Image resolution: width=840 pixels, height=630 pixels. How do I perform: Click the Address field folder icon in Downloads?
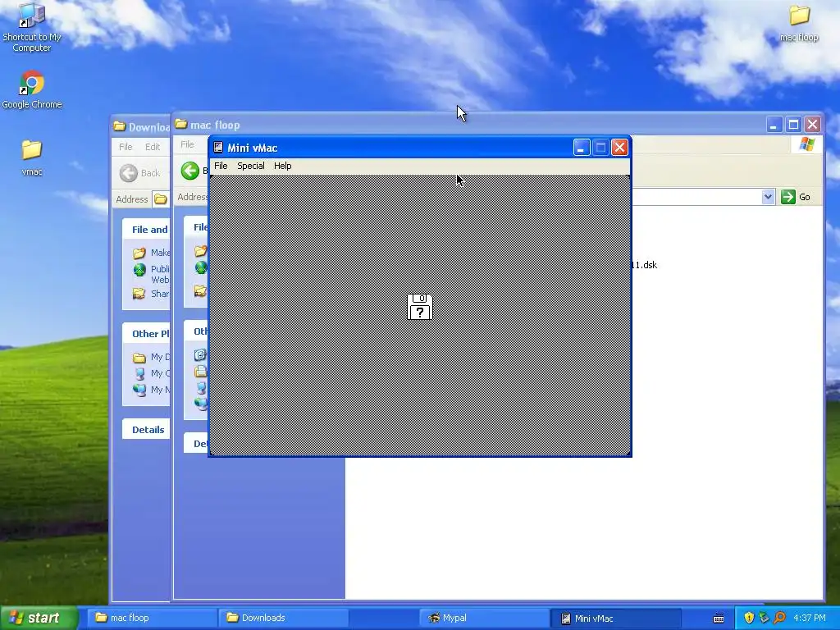pyautogui.click(x=160, y=199)
